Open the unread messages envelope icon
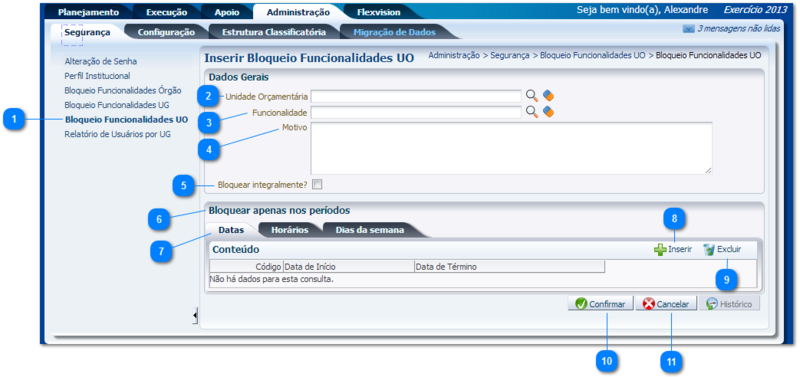The width and height of the screenshot is (800, 377). pos(688,29)
